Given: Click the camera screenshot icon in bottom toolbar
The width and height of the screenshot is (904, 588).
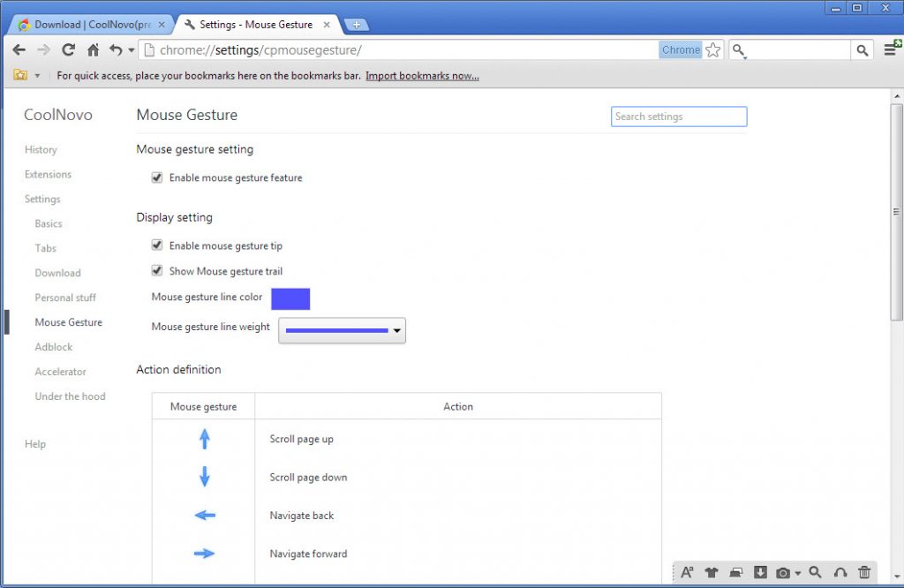Looking at the screenshot, I should [x=783, y=573].
